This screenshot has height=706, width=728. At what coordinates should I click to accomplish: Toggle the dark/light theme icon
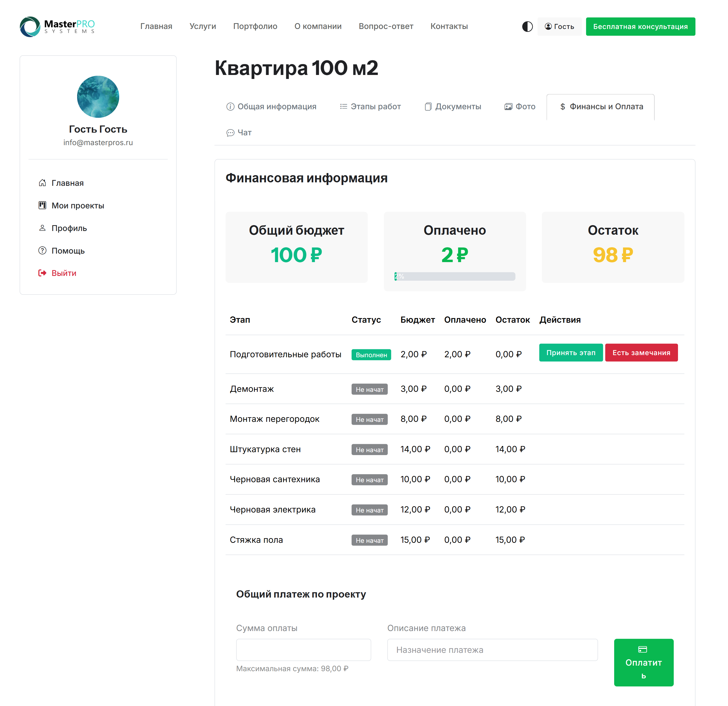[x=527, y=26]
